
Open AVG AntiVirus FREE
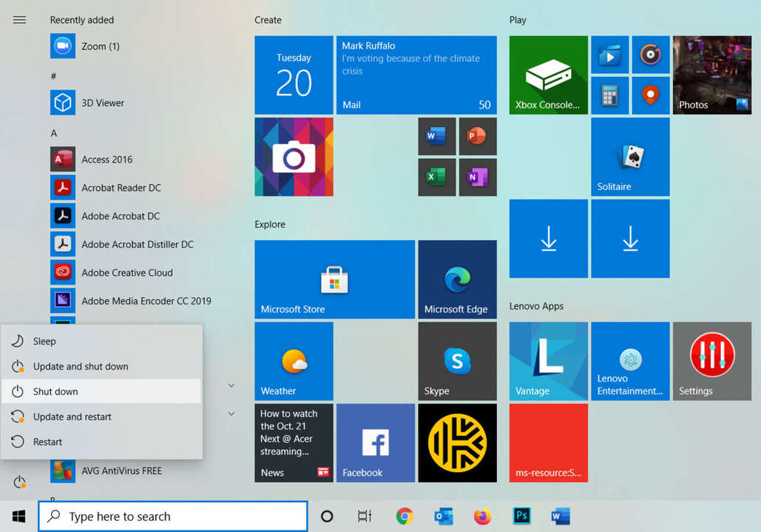(106, 471)
